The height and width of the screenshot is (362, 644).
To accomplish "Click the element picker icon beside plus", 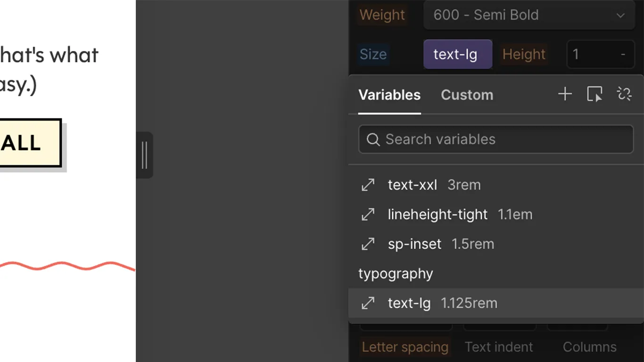I will point(594,94).
